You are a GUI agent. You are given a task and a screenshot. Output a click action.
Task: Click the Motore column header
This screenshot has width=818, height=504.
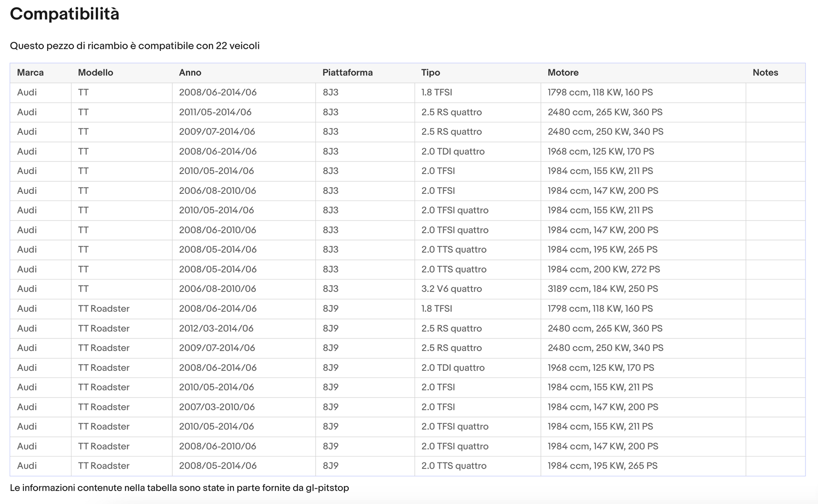click(x=563, y=73)
